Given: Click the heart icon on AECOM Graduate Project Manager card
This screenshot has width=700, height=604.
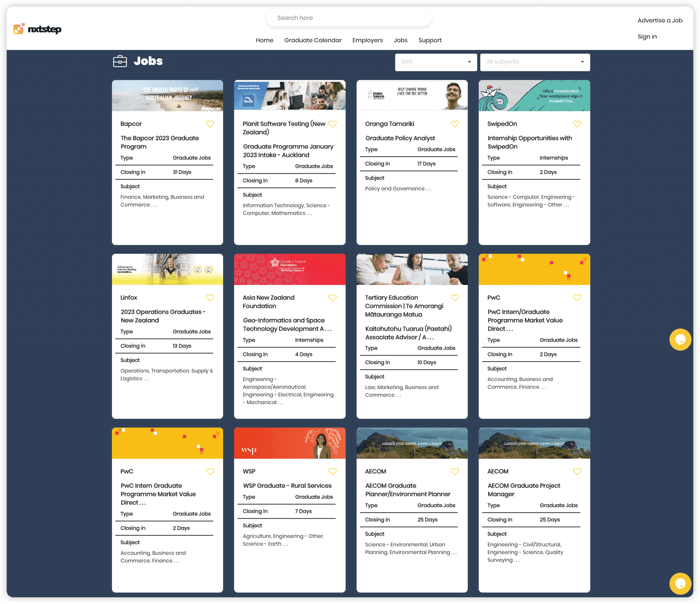Looking at the screenshot, I should tap(577, 472).
